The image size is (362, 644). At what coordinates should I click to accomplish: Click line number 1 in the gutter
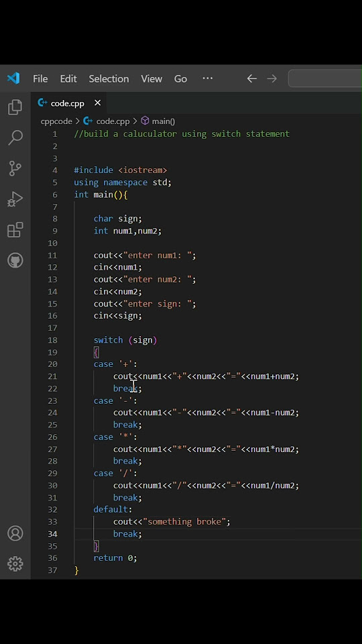click(x=55, y=134)
